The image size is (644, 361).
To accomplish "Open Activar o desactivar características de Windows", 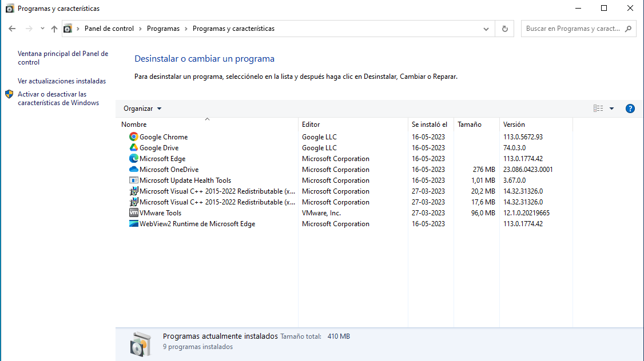I will point(58,98).
